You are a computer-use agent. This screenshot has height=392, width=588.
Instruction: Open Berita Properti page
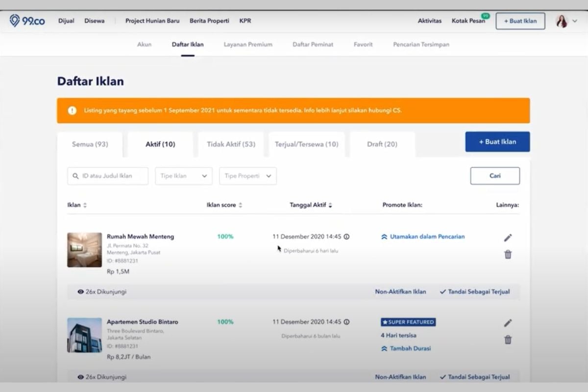point(209,21)
